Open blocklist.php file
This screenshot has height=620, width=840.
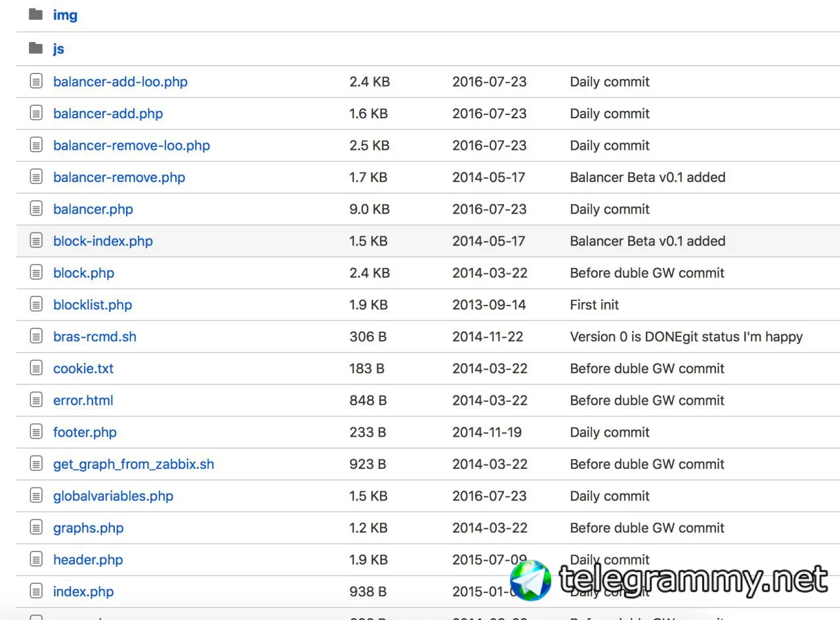point(92,305)
